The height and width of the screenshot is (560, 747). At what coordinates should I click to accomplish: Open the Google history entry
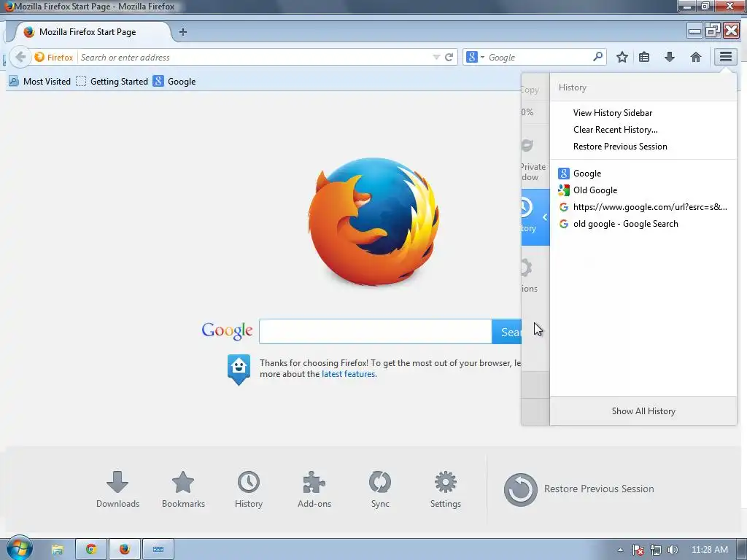click(x=643, y=174)
